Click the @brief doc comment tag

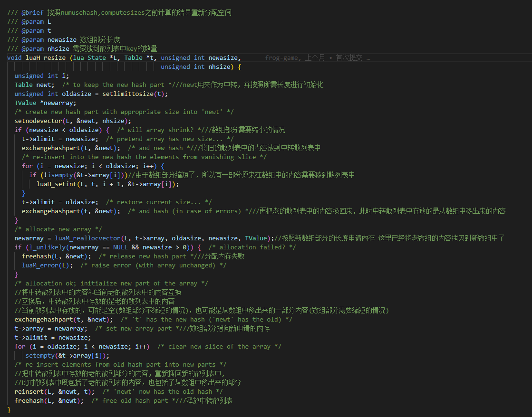click(31, 12)
